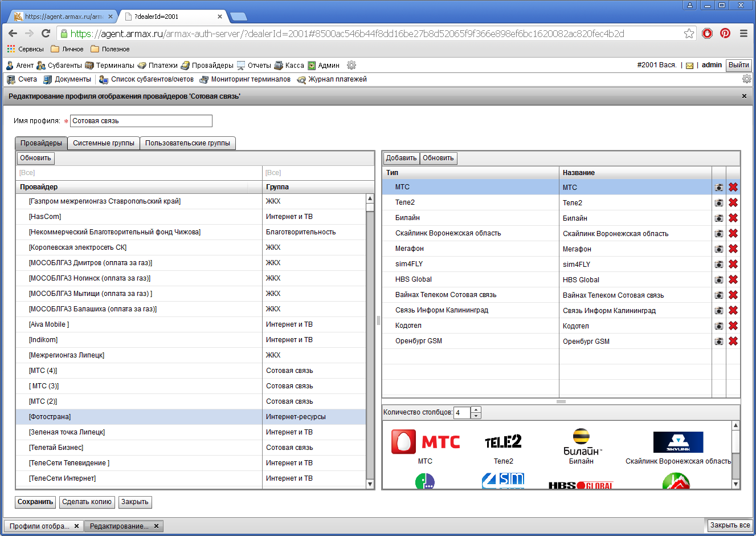Click Обновить in right panel

click(x=438, y=158)
